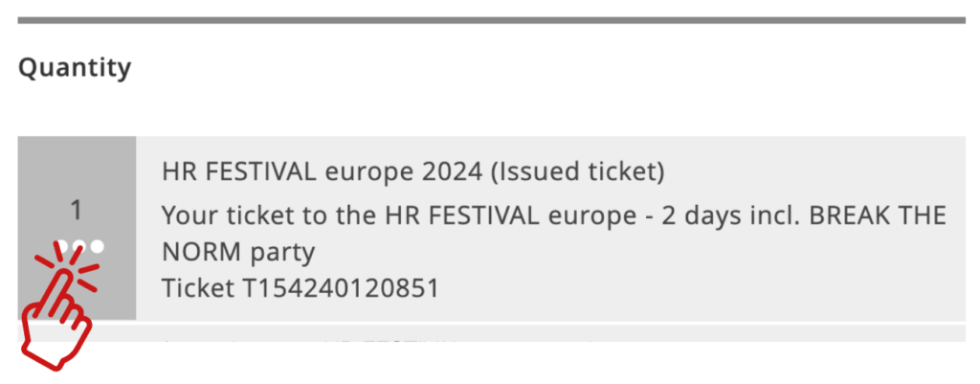Select the quantity number 1
The image size is (980, 384).
(77, 211)
